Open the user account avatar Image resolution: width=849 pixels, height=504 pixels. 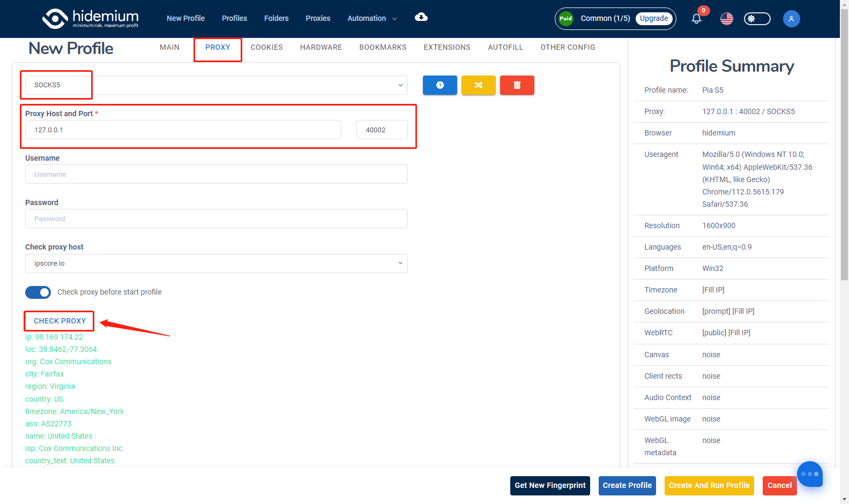click(x=791, y=19)
